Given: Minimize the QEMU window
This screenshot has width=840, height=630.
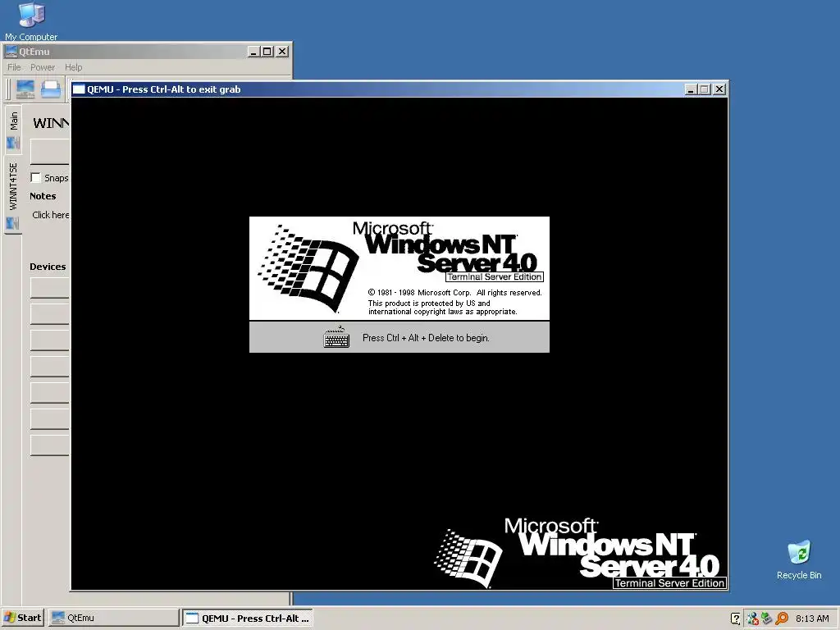Looking at the screenshot, I should [691, 89].
